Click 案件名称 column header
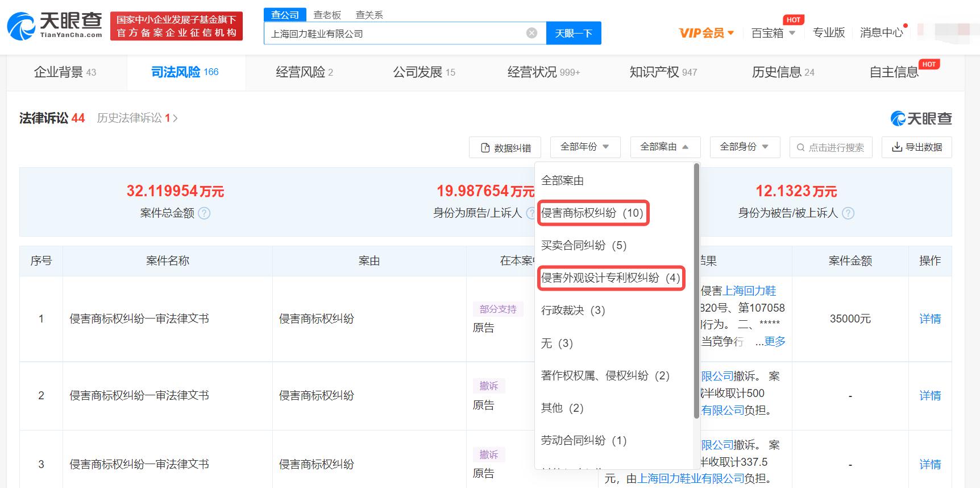Screen dimensions: 980x488 [x=168, y=260]
